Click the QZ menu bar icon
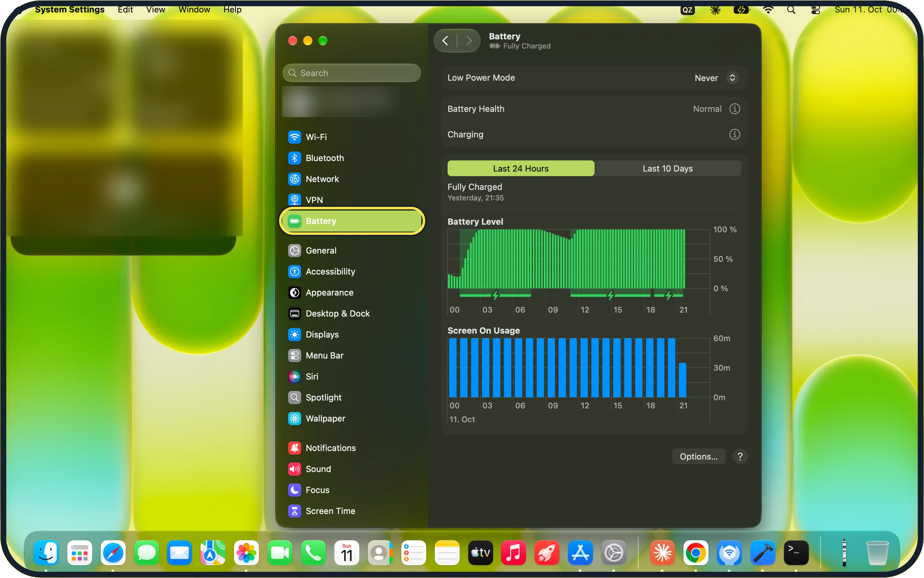Viewport: 924px width, 578px height. [687, 10]
